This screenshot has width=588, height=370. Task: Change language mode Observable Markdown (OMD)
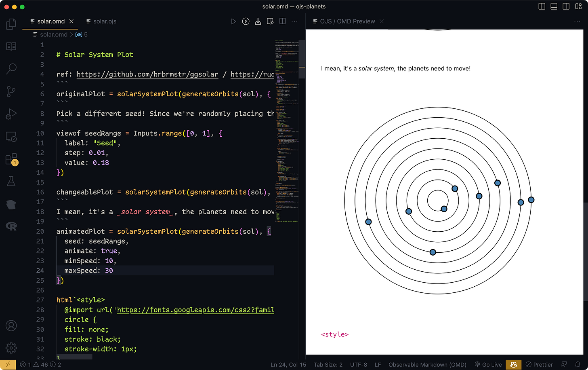pyautogui.click(x=427, y=365)
